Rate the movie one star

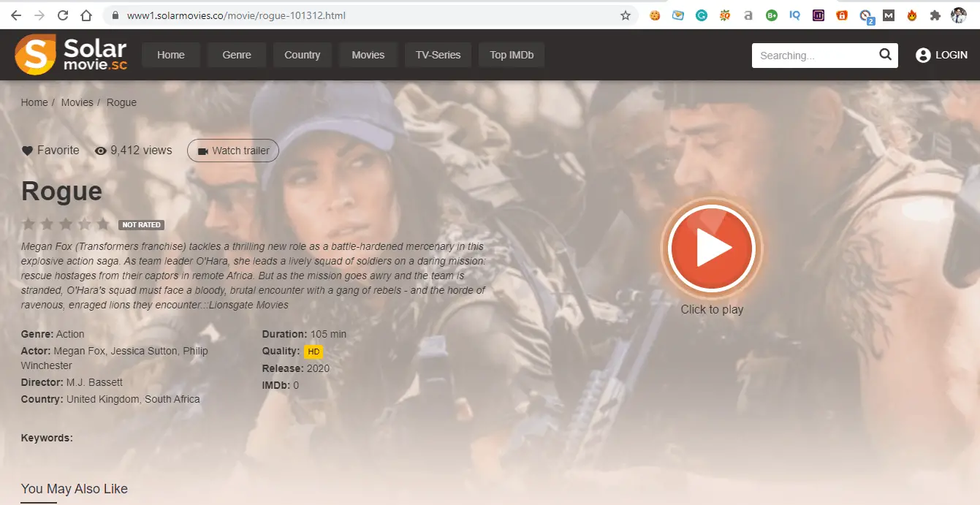click(29, 224)
